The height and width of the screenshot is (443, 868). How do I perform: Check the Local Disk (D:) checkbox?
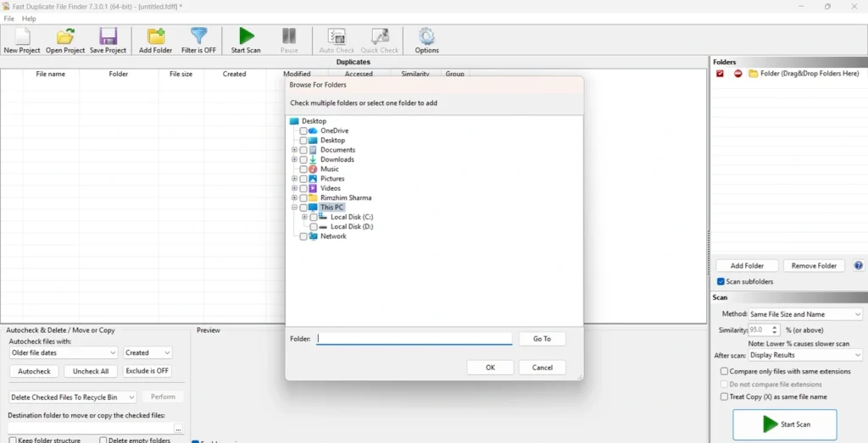tap(314, 227)
